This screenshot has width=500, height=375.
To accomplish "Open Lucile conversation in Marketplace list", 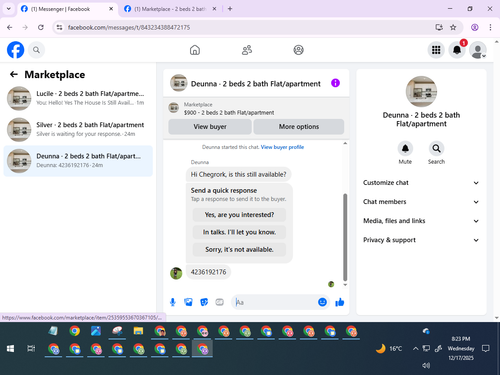I will (78, 98).
